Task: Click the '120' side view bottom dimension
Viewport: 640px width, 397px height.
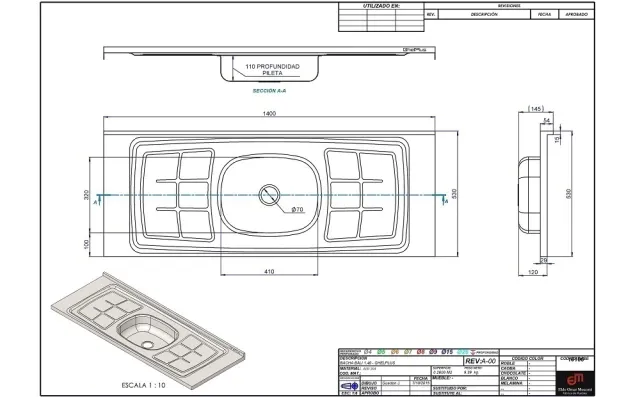Action: (x=533, y=272)
